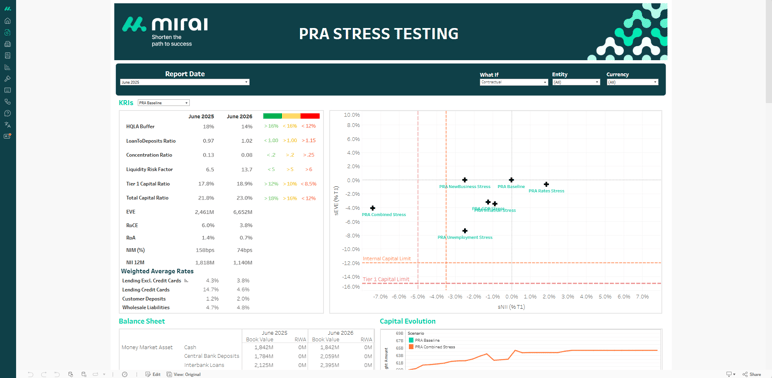Viewport: 772px width, 378px height.
Task: Open the KRIs scenario dropdown showing PRA Baseline
Action: click(163, 103)
